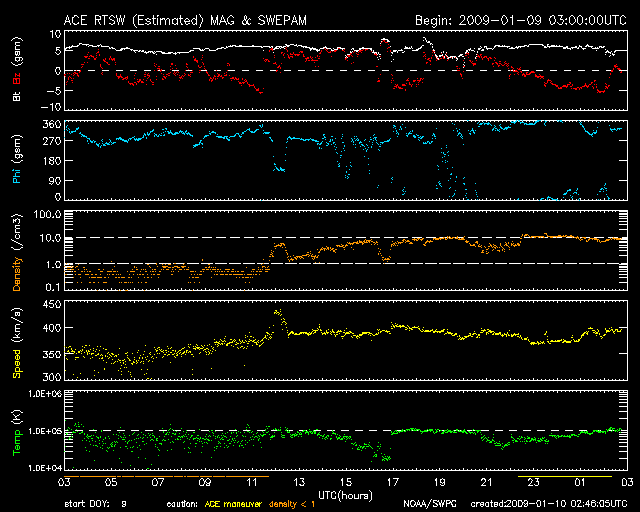
Task: Click the orange density-caution bar below the time axis
Action: pos(167,476)
